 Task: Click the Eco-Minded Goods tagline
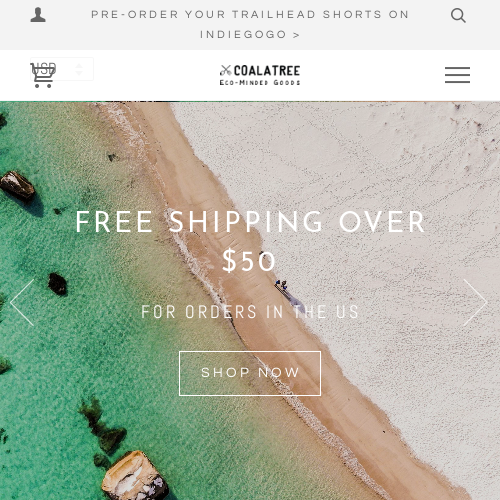pos(260,82)
